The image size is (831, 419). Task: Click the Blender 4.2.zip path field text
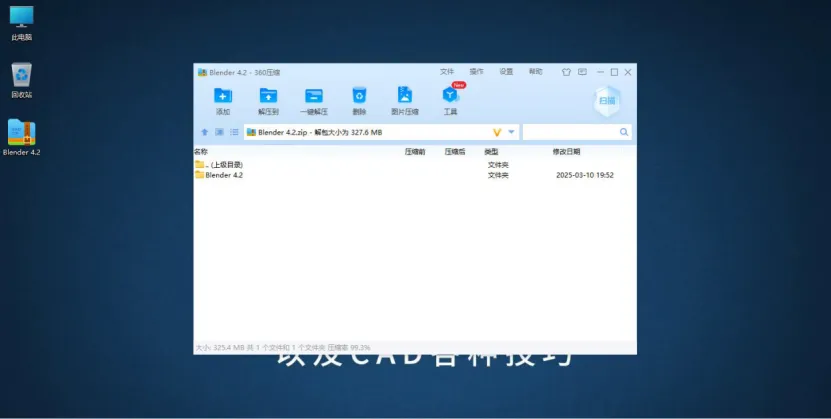coord(320,132)
